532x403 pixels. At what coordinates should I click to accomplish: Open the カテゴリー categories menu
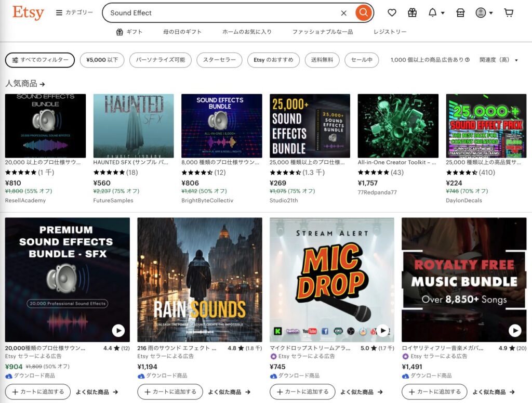coord(74,12)
